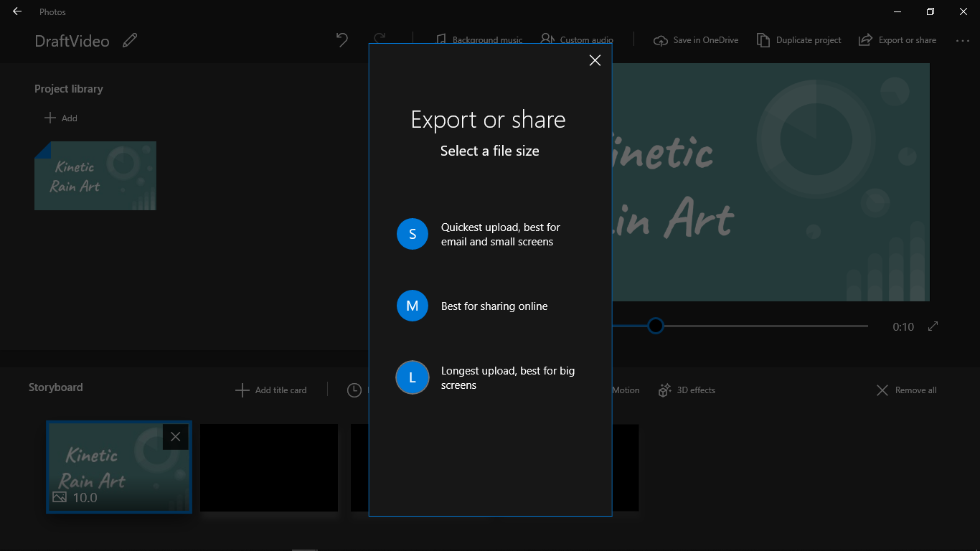This screenshot has height=551, width=980.
Task: Click the DraftVideo project title
Action: (72, 41)
